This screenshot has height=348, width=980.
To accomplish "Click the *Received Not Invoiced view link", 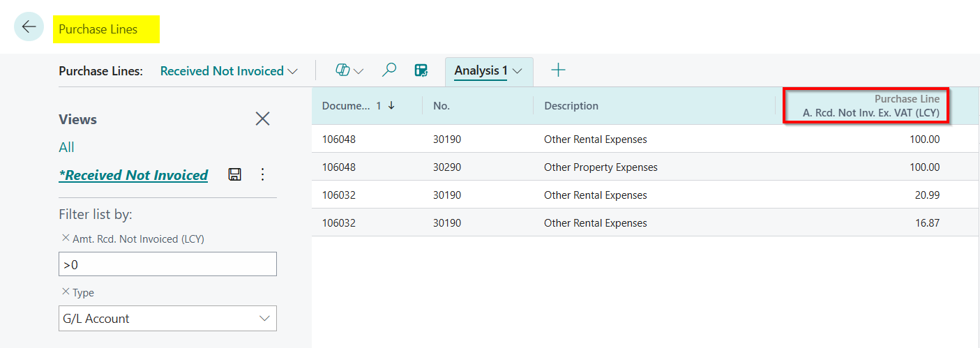I will pyautogui.click(x=133, y=175).
